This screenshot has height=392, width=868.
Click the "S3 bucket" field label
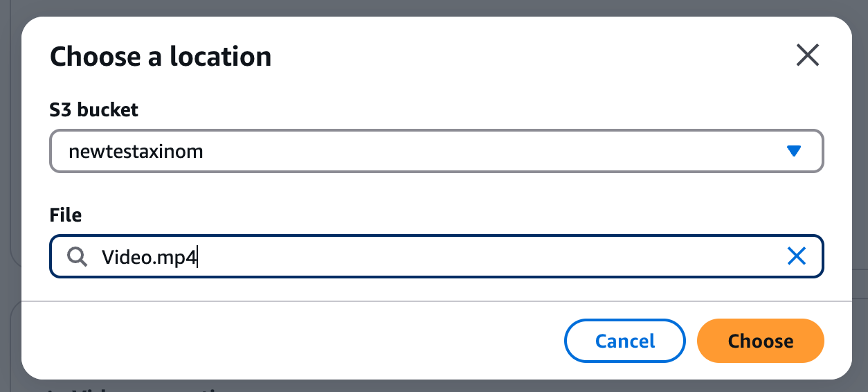click(94, 109)
